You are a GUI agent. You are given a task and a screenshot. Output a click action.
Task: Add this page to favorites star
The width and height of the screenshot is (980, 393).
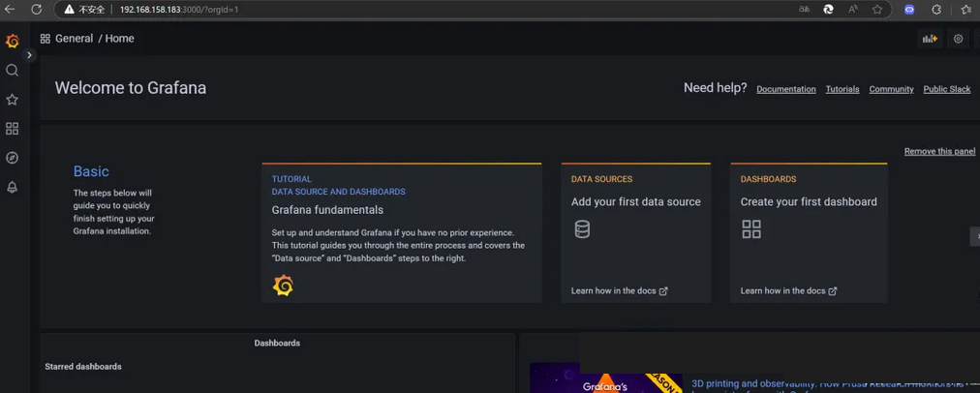877,10
